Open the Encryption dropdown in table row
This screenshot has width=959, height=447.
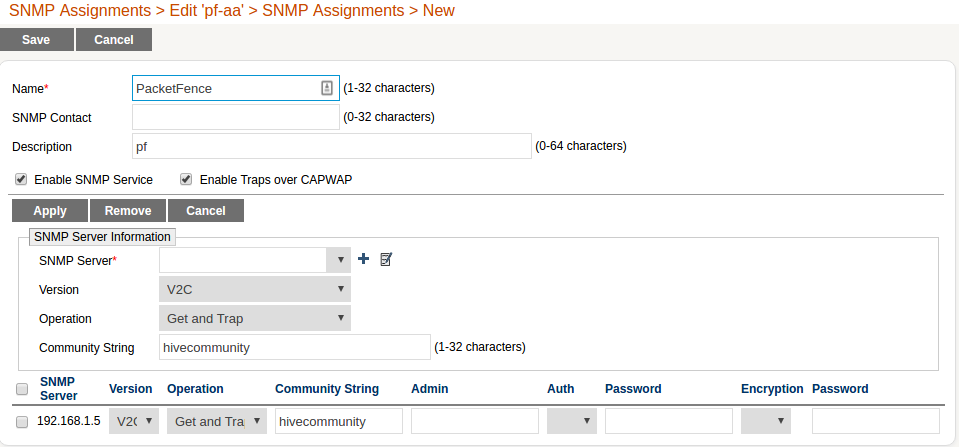click(x=765, y=421)
